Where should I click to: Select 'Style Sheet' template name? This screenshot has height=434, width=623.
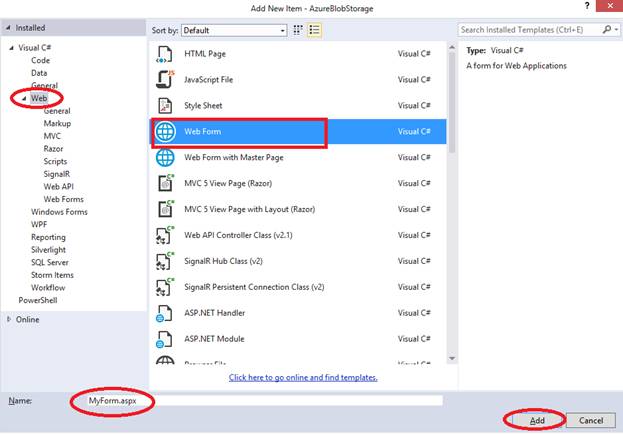click(203, 106)
